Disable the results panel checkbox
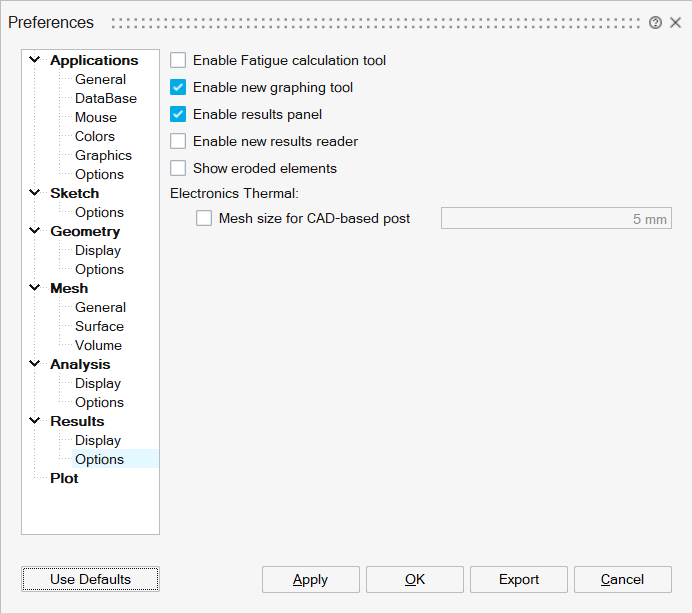 pyautogui.click(x=178, y=115)
